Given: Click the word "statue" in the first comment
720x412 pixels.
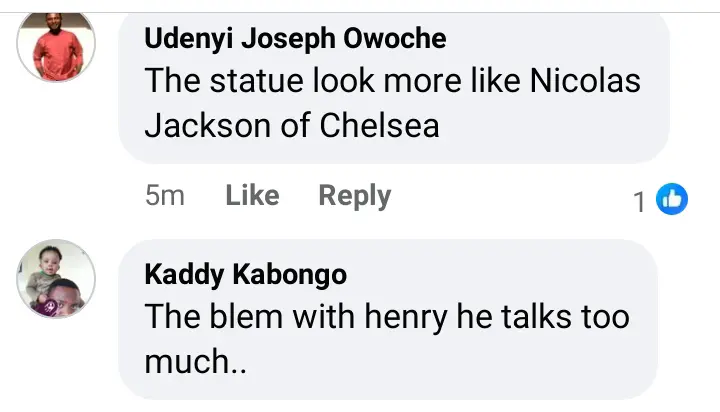Looking at the screenshot, I should 255,82.
